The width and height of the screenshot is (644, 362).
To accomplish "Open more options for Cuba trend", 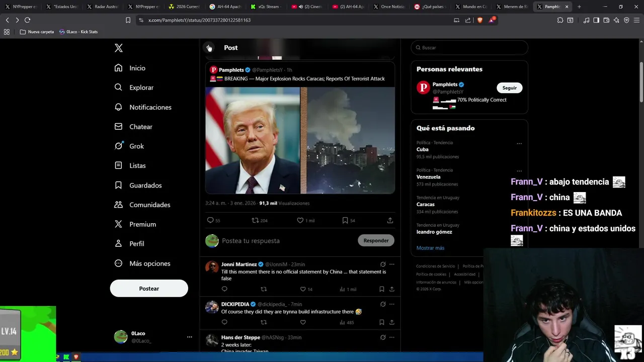I will point(519,143).
